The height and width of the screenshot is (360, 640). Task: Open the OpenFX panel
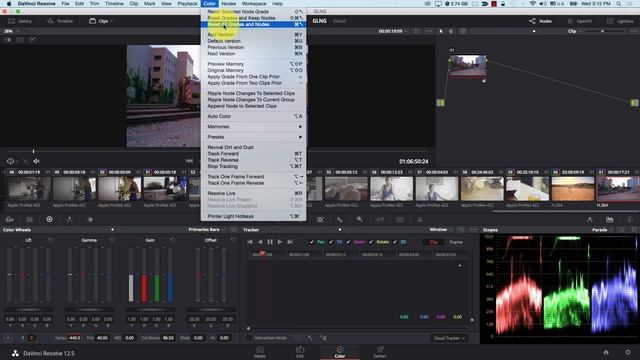point(579,21)
